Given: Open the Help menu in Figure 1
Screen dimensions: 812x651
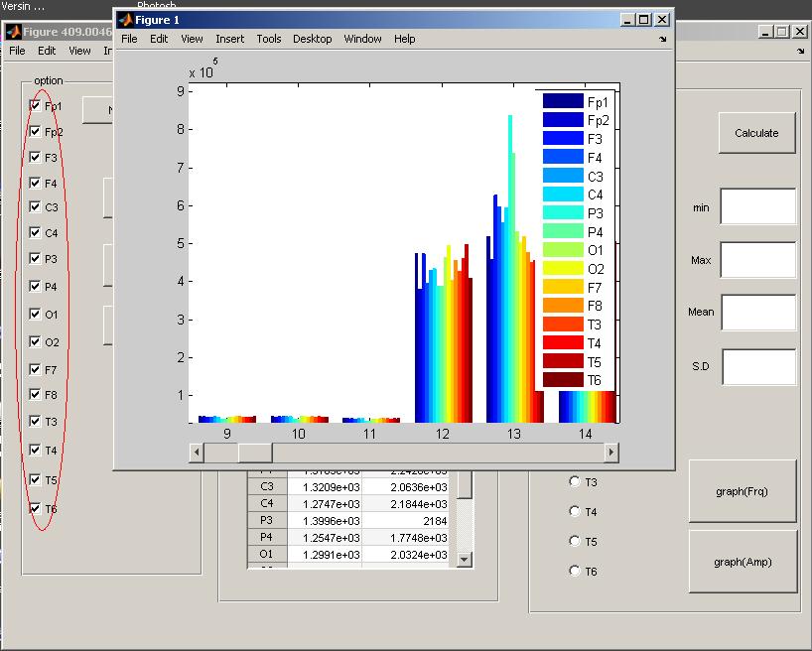Looking at the screenshot, I should pyautogui.click(x=404, y=39).
